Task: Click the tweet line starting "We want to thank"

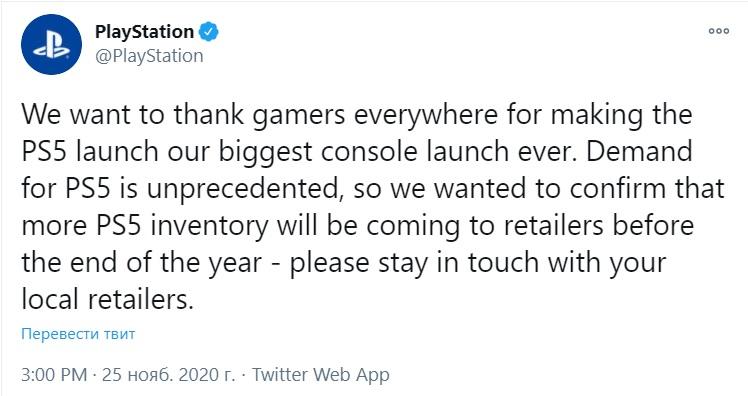Action: pos(357,115)
